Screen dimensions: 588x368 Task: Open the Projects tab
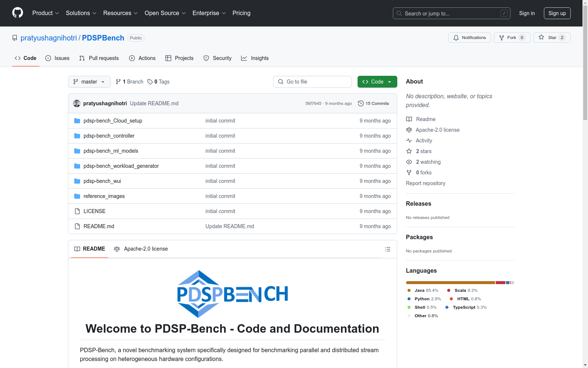179,58
